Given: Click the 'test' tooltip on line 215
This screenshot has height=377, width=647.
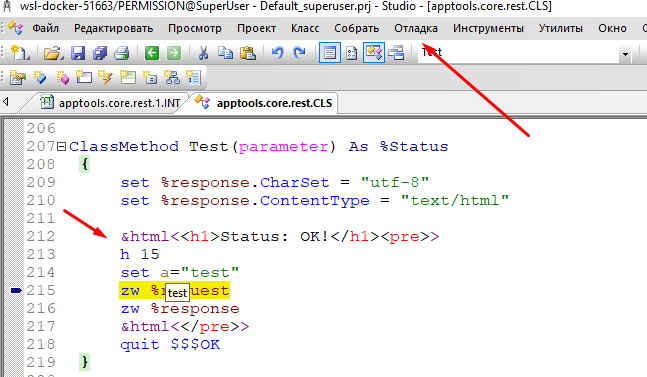Looking at the screenshot, I should click(177, 292).
